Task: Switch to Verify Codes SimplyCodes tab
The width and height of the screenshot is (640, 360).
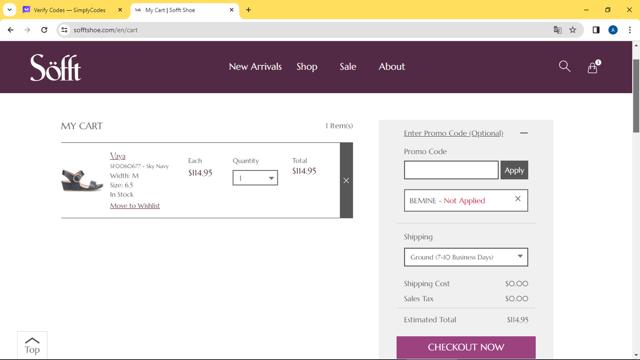Action: (x=69, y=10)
